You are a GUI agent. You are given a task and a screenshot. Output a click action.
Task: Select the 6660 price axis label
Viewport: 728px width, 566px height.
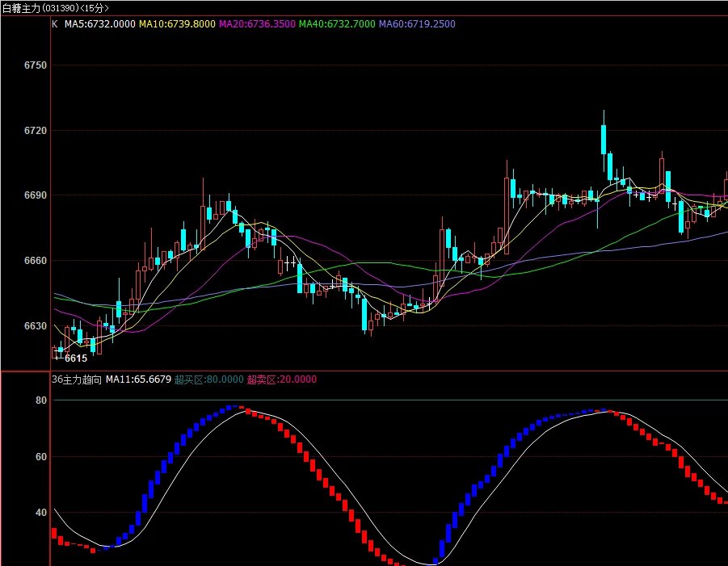[x=36, y=261]
